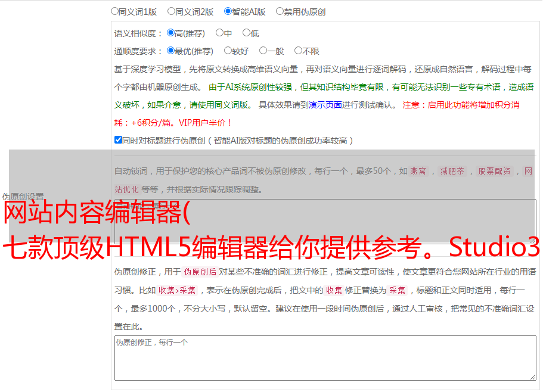Image resolution: width=543 pixels, height=392 pixels.
Task: Click the 减肥茶 example keyword
Action: (x=452, y=171)
